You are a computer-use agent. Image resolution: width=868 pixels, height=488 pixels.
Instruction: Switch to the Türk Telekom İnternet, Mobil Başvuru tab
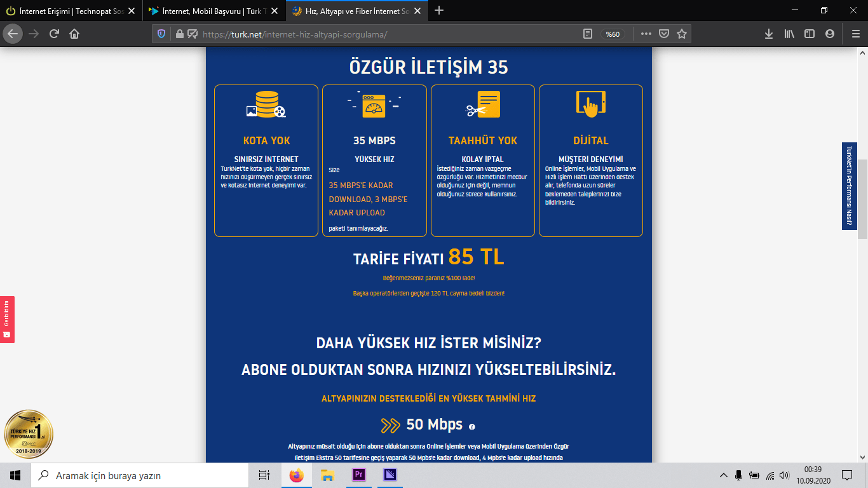coord(213,11)
